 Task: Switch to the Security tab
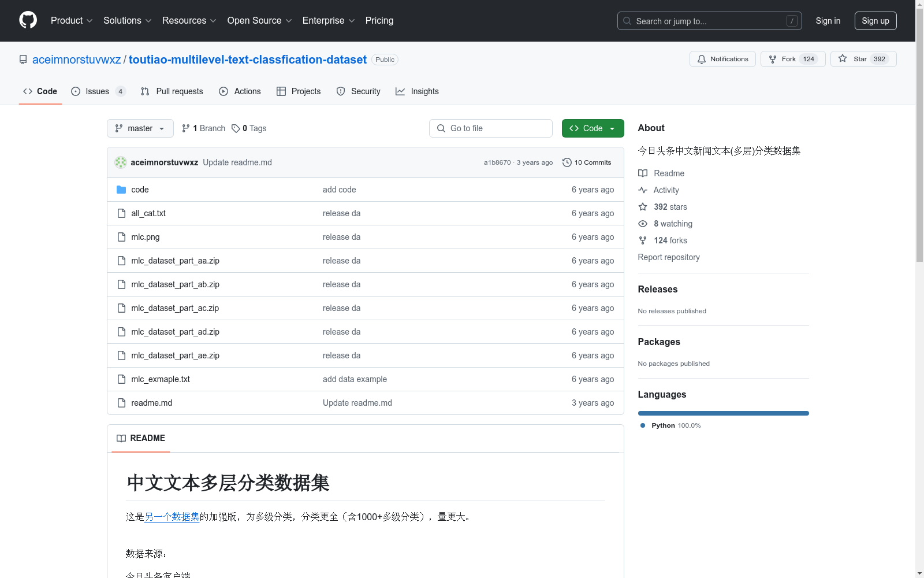[358, 91]
